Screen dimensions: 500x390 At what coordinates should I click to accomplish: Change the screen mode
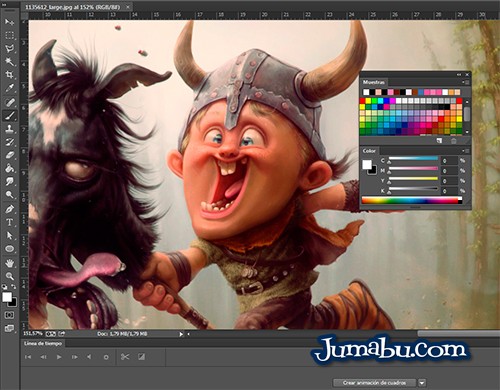pyautogui.click(x=9, y=329)
